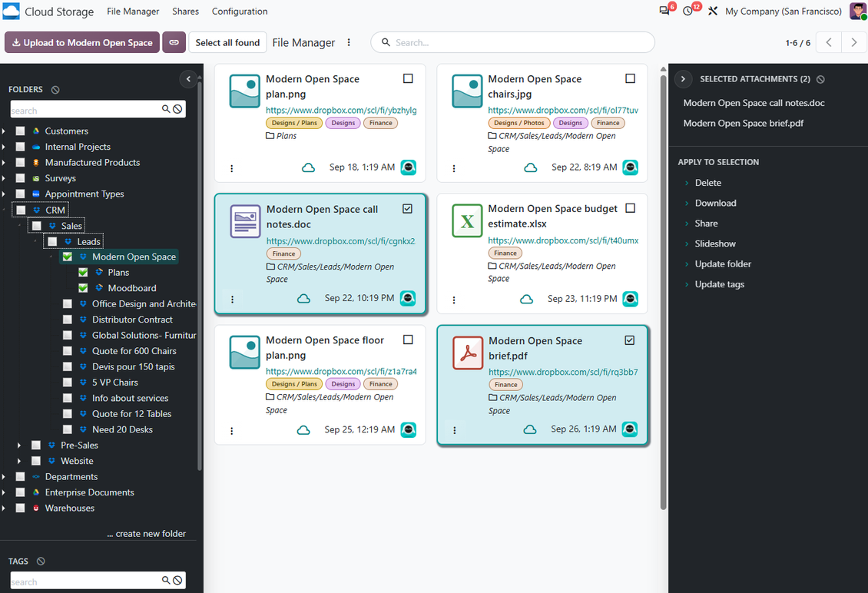868x593 pixels.
Task: Click the document icon of call notes.doc
Action: tap(245, 221)
